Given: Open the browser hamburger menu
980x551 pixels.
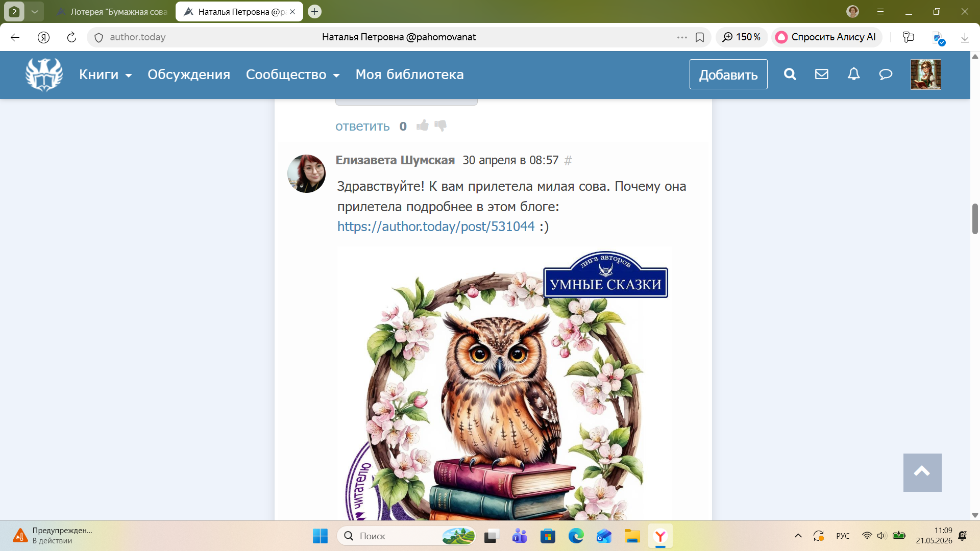Looking at the screenshot, I should (x=880, y=11).
